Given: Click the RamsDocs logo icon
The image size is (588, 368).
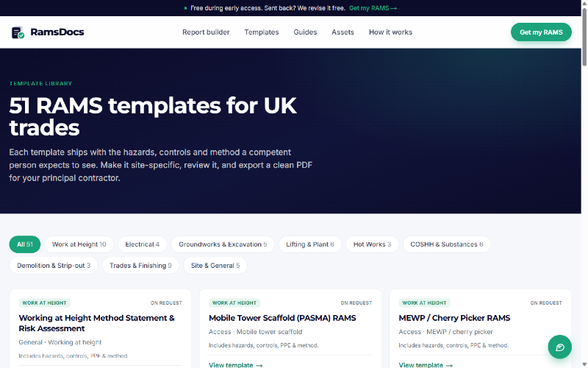Looking at the screenshot, I should (x=18, y=32).
